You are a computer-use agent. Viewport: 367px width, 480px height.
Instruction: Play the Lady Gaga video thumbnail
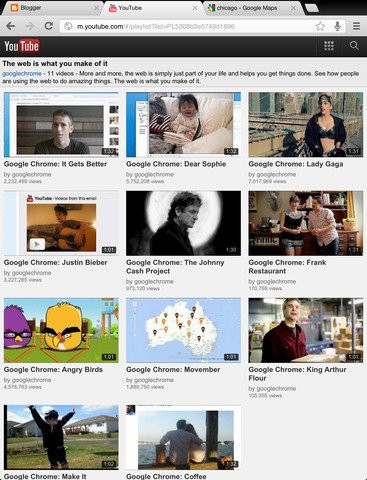point(306,125)
